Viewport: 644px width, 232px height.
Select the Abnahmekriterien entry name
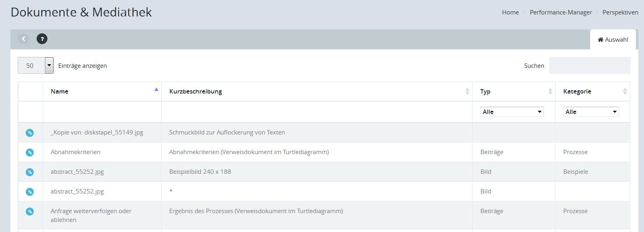[x=76, y=152]
